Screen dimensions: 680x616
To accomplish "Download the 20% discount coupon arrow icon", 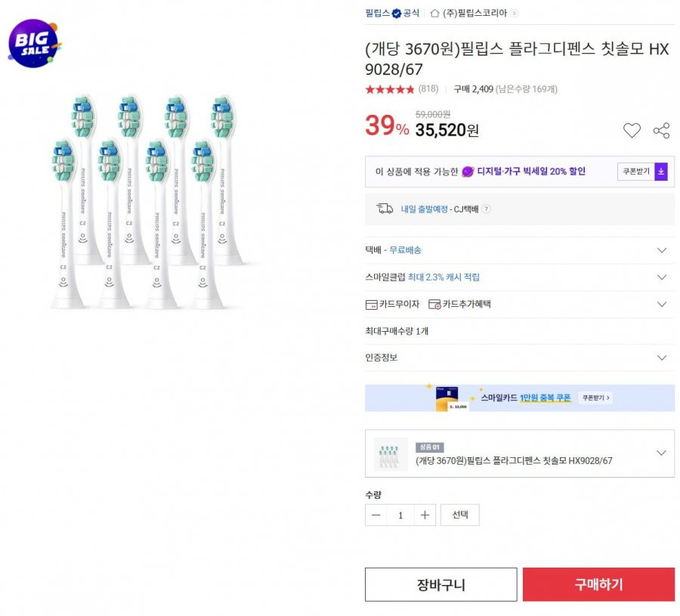I will coord(661,172).
